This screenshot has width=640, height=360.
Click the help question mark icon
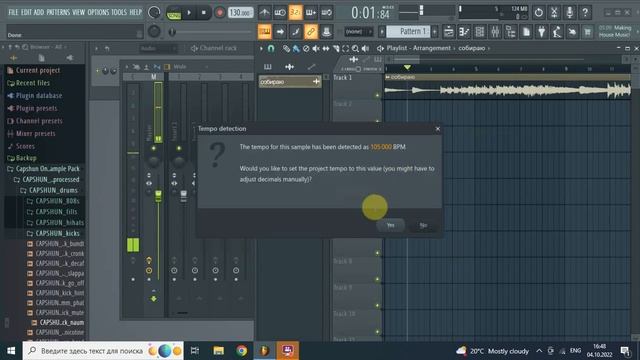click(585, 13)
